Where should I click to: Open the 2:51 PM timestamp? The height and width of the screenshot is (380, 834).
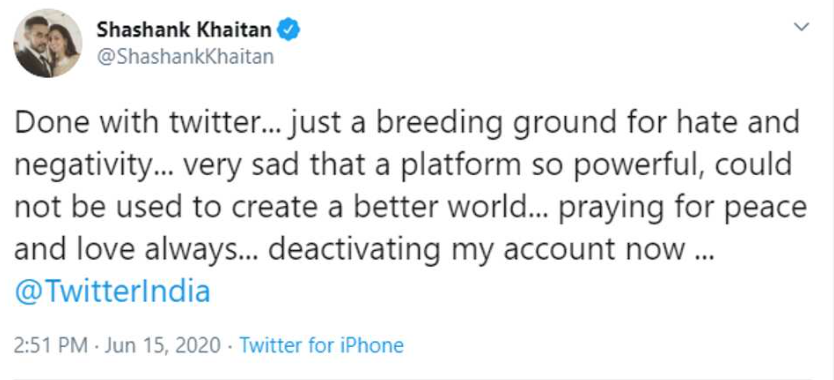pos(51,345)
